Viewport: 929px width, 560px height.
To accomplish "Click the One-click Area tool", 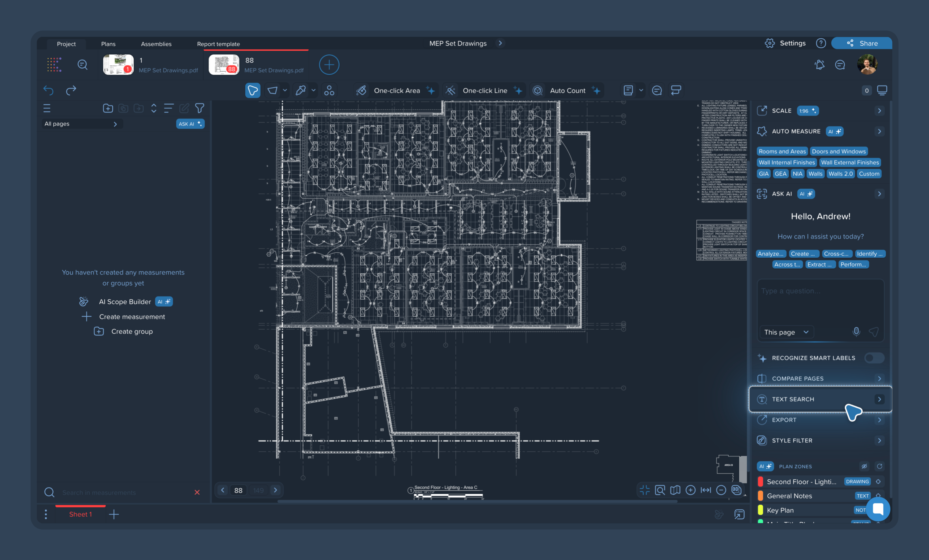I will point(396,91).
